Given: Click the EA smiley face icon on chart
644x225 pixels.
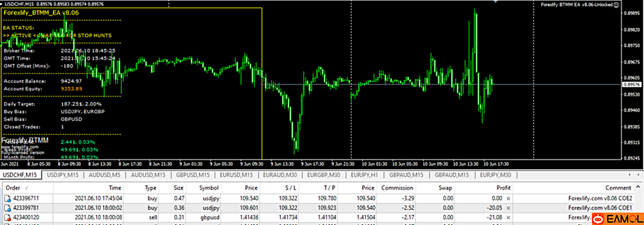Looking at the screenshot, I should coord(616,4).
